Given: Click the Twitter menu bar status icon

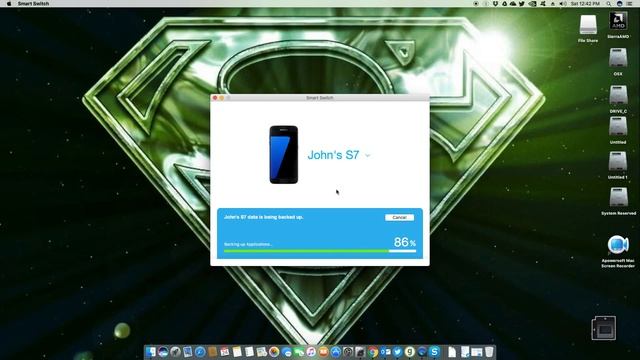Looking at the screenshot, I should [522, 4].
